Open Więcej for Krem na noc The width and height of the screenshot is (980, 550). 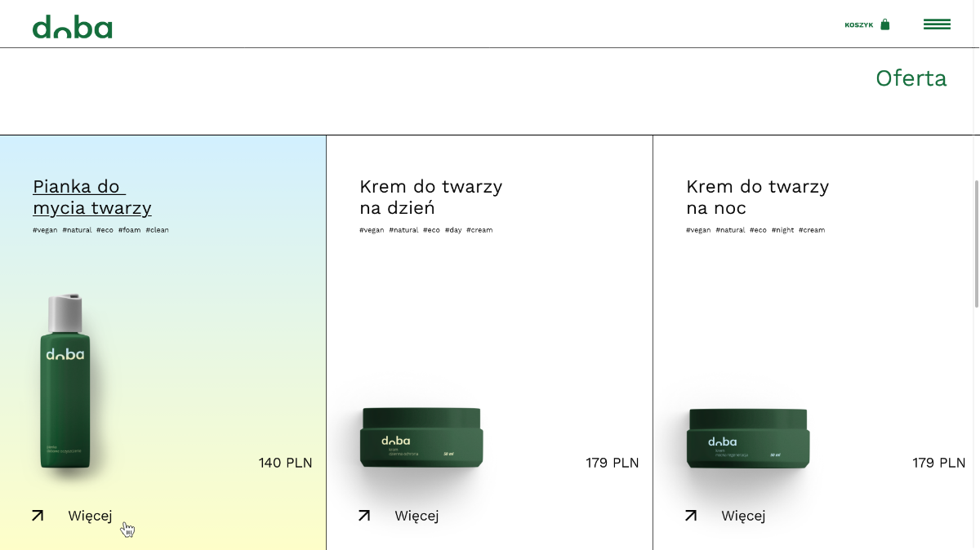[x=743, y=516]
